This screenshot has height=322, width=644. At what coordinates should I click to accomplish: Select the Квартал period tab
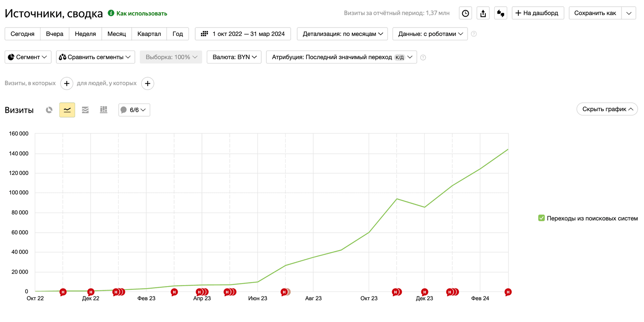(x=149, y=34)
